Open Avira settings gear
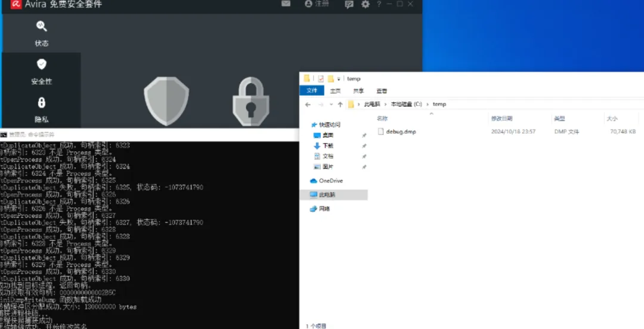Screen dimensions: 644x329 click(x=365, y=4)
